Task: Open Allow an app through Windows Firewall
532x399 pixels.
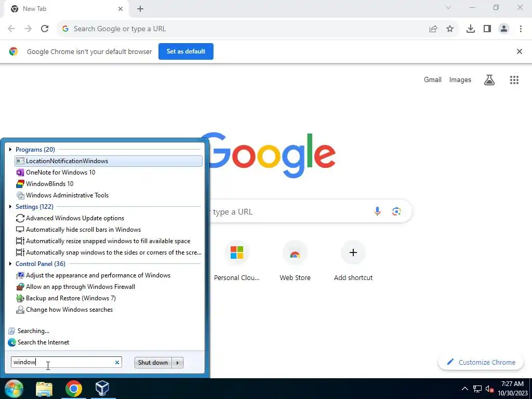Action: point(109,287)
